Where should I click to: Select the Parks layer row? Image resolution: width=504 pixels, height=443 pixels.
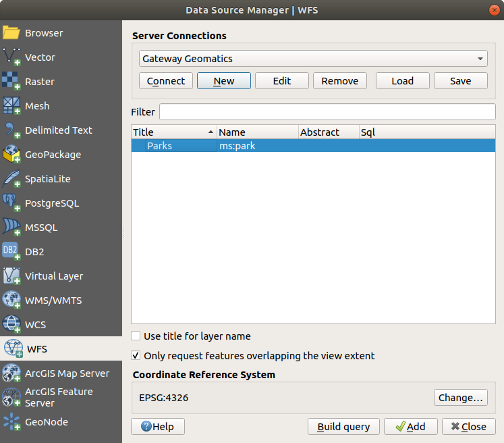click(313, 146)
